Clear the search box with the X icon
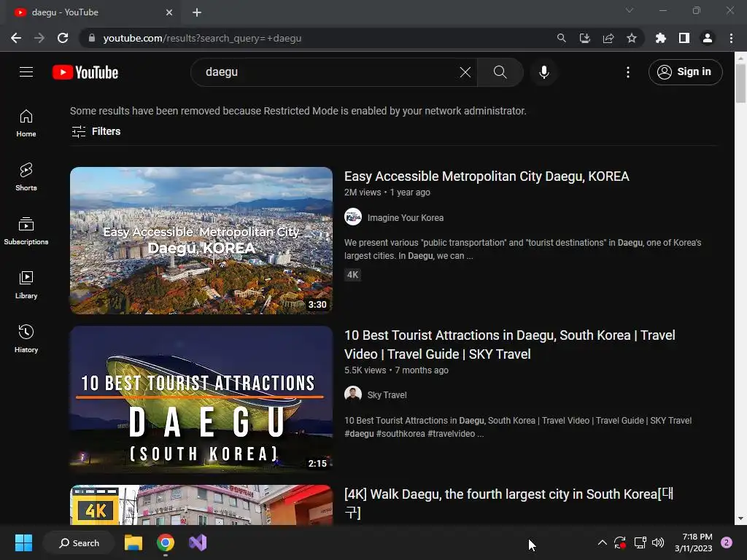 (x=465, y=72)
